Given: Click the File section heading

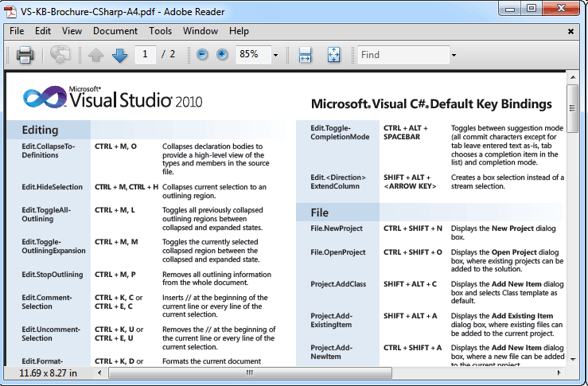Looking at the screenshot, I should pyautogui.click(x=320, y=213).
